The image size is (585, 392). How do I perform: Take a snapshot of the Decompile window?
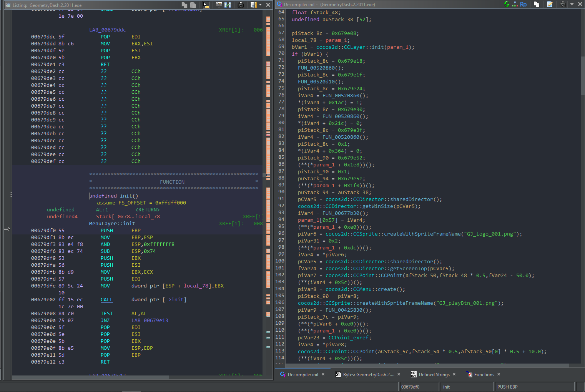pos(563,4)
